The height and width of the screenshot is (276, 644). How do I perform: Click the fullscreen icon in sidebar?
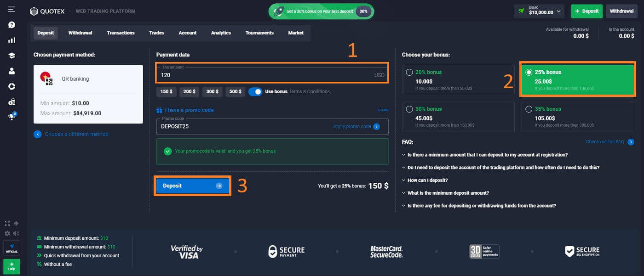(7, 224)
